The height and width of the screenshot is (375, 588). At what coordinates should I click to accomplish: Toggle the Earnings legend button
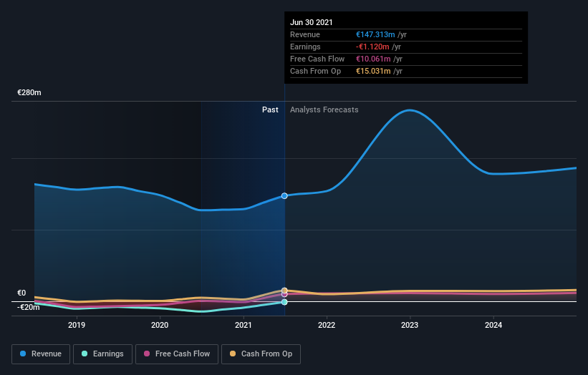point(102,354)
